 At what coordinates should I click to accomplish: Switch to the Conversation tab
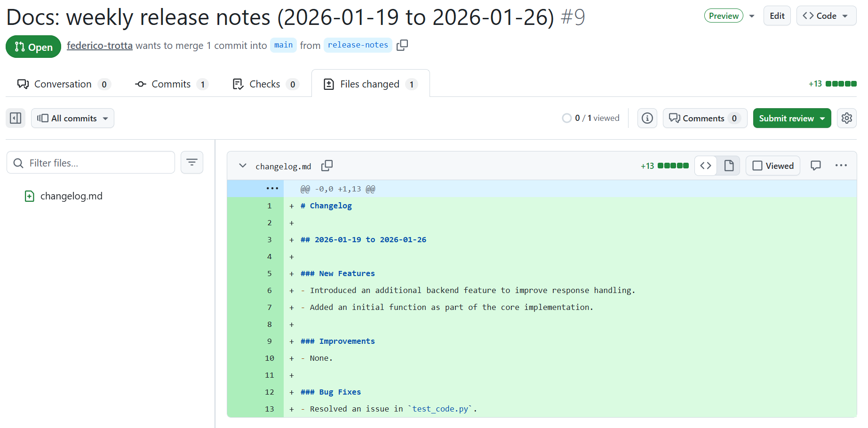coord(63,84)
